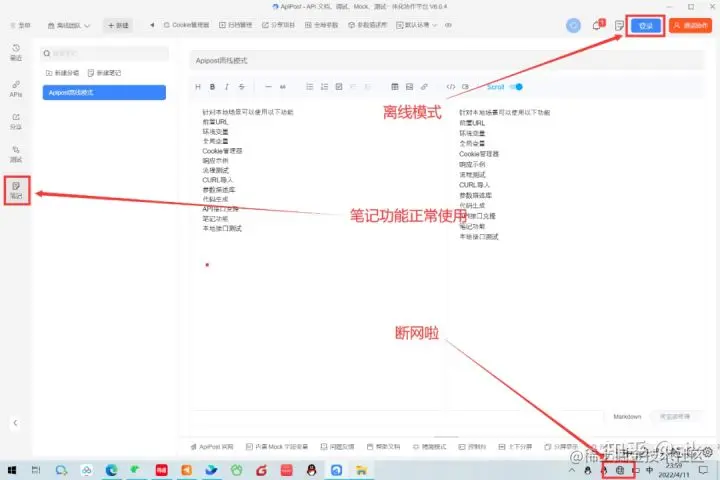This screenshot has width=720, height=480.
Task: Click the network globe icon in the tray
Action: tap(619, 470)
